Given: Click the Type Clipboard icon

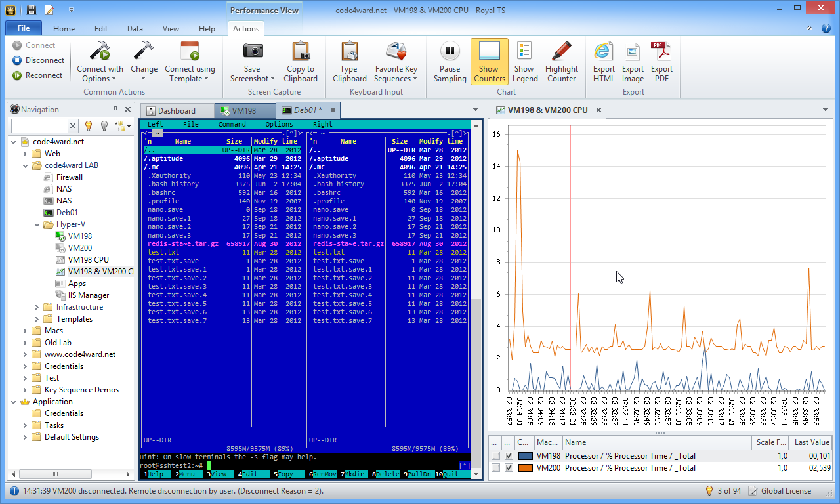Looking at the screenshot, I should coord(349,51).
